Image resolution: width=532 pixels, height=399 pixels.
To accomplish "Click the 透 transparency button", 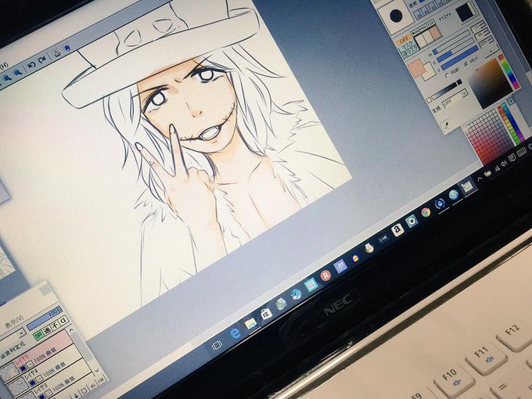I will [46, 330].
